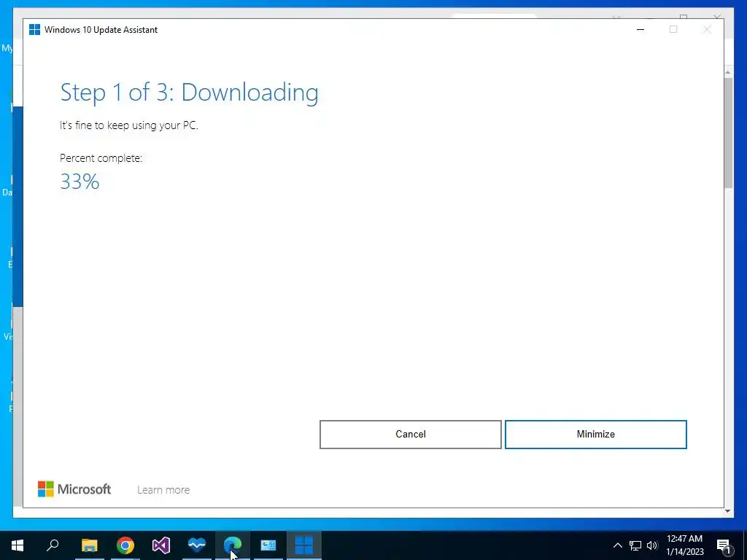Open taskbar search magnifier
Image resolution: width=747 pixels, height=560 pixels.
pos(53,545)
